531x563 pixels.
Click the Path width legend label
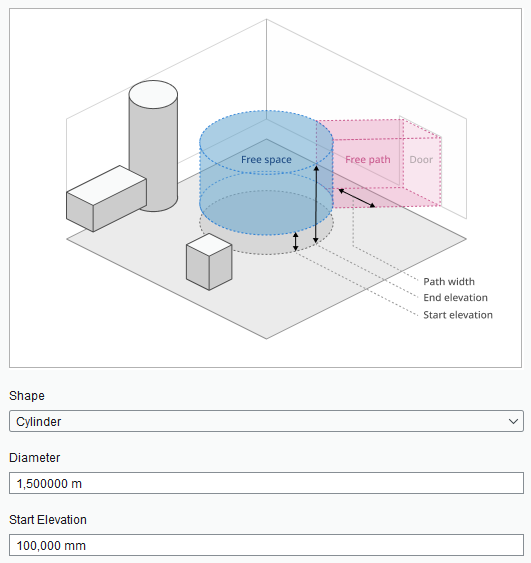tap(449, 282)
